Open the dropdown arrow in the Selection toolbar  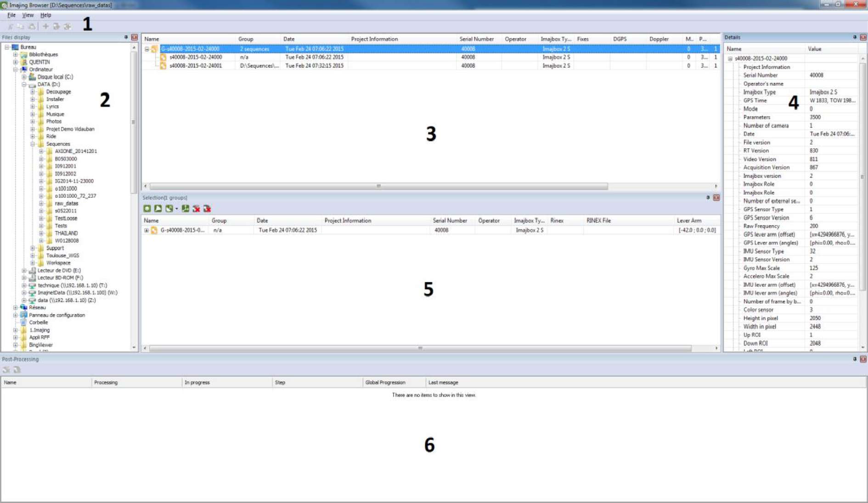[x=177, y=209]
